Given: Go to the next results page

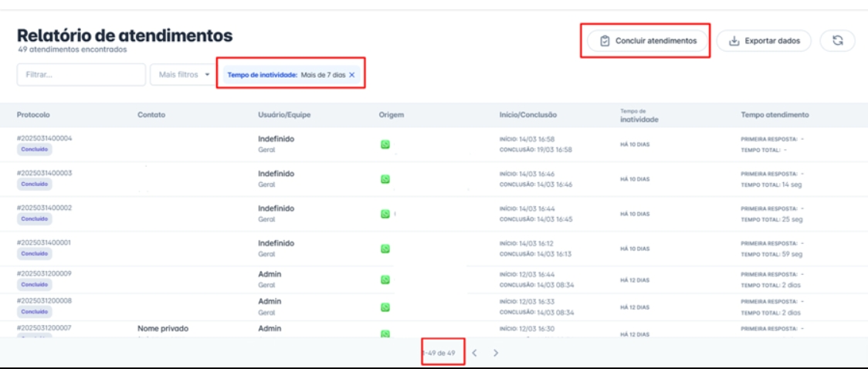Looking at the screenshot, I should click(496, 353).
